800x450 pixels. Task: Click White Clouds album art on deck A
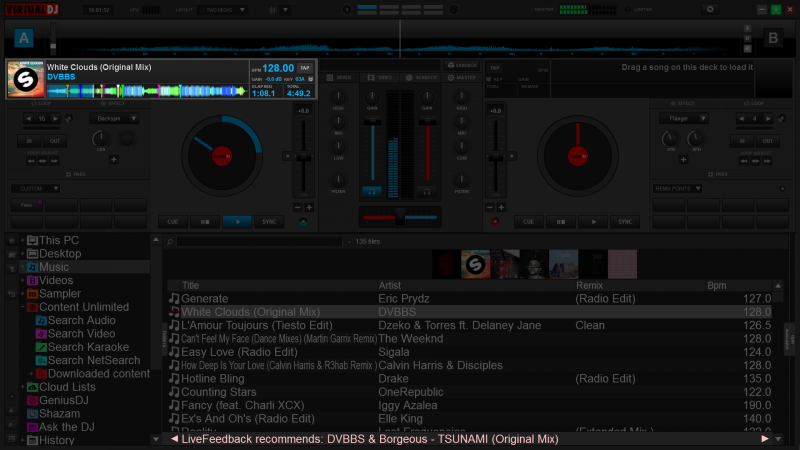tap(25, 79)
